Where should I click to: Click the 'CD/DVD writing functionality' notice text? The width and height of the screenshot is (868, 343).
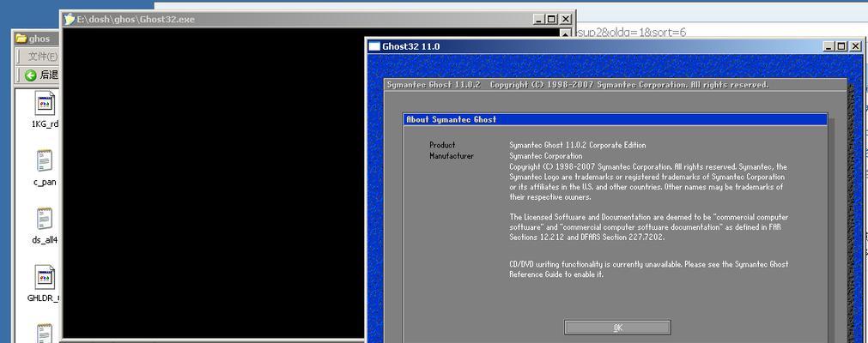[x=649, y=269]
